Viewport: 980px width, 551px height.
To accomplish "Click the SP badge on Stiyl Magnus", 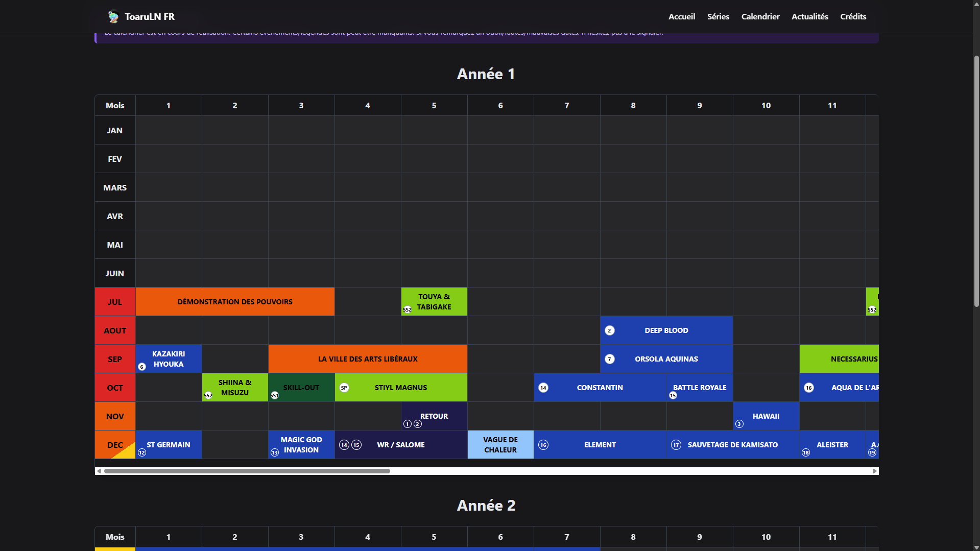I will (344, 388).
